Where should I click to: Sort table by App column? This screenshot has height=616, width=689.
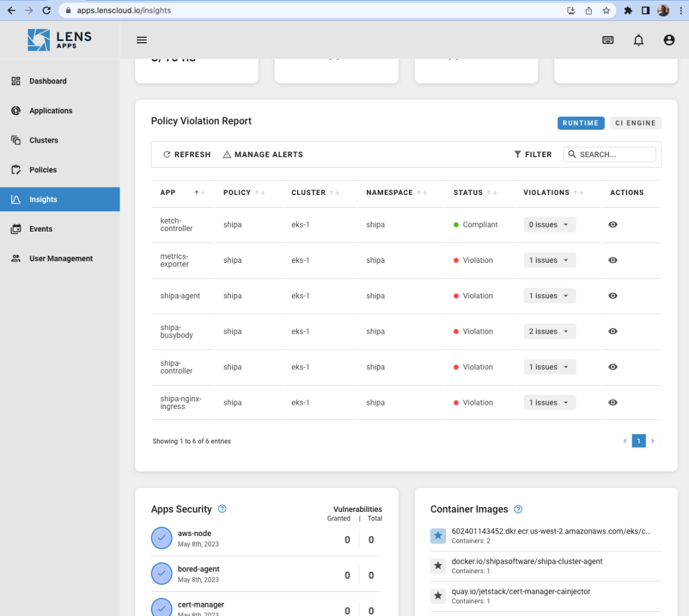coord(200,192)
